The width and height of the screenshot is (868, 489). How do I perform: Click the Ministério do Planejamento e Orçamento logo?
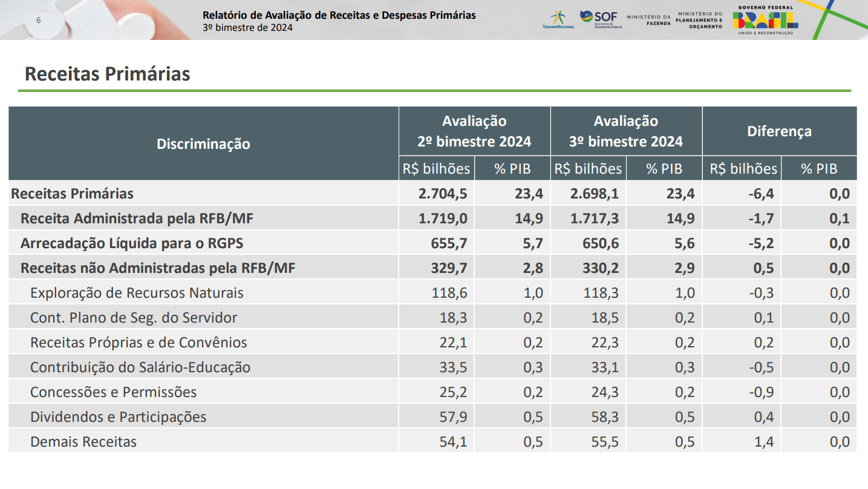(x=700, y=20)
